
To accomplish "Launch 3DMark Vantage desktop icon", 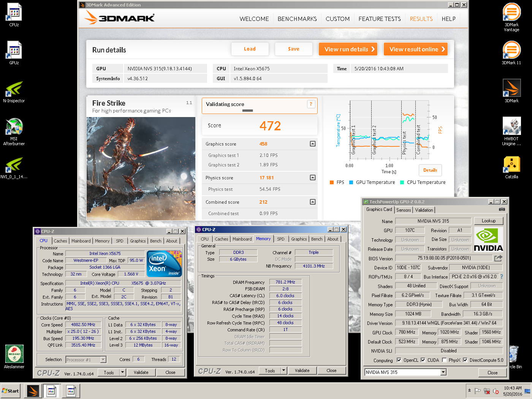I will (x=511, y=17).
